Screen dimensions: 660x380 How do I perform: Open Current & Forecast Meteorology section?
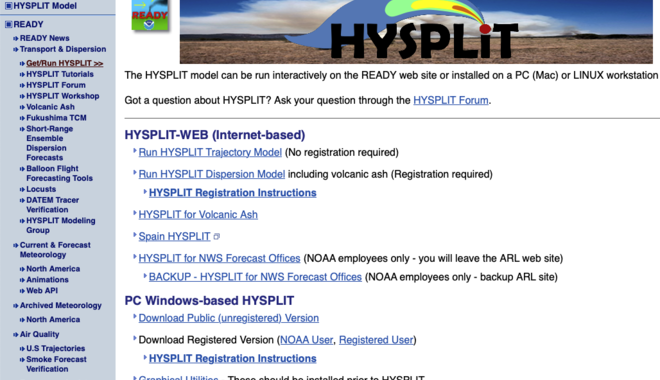click(x=55, y=250)
